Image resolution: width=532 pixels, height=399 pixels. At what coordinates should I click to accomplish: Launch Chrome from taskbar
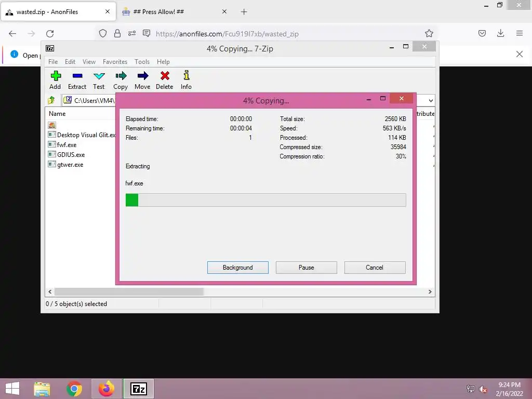click(74, 389)
